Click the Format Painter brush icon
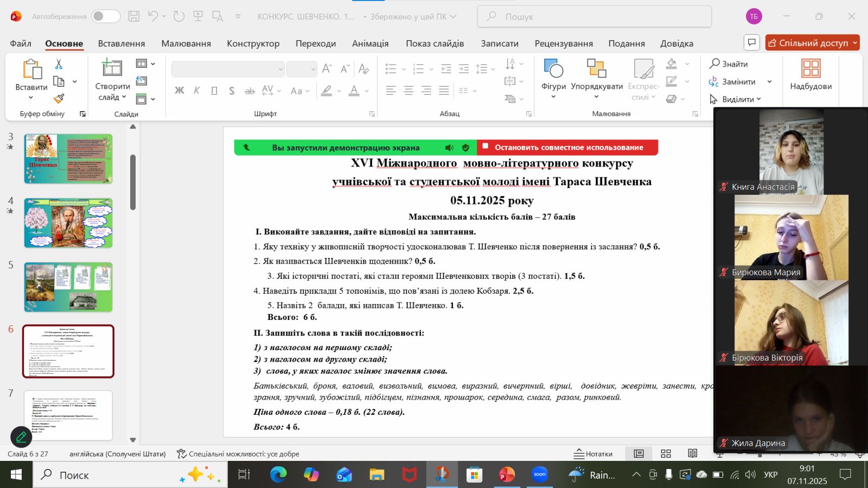 [x=59, y=98]
